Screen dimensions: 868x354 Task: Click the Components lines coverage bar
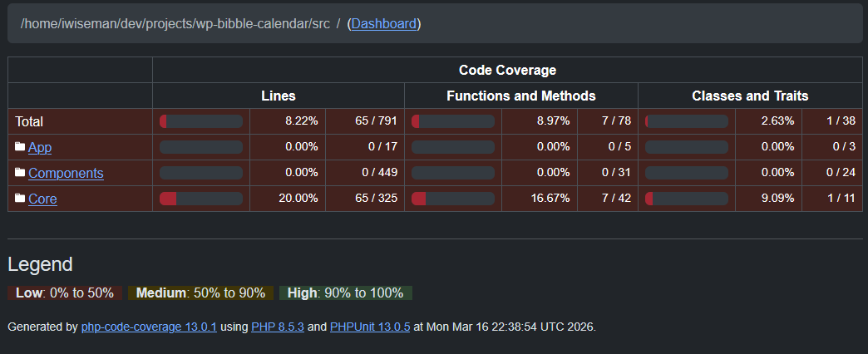201,173
